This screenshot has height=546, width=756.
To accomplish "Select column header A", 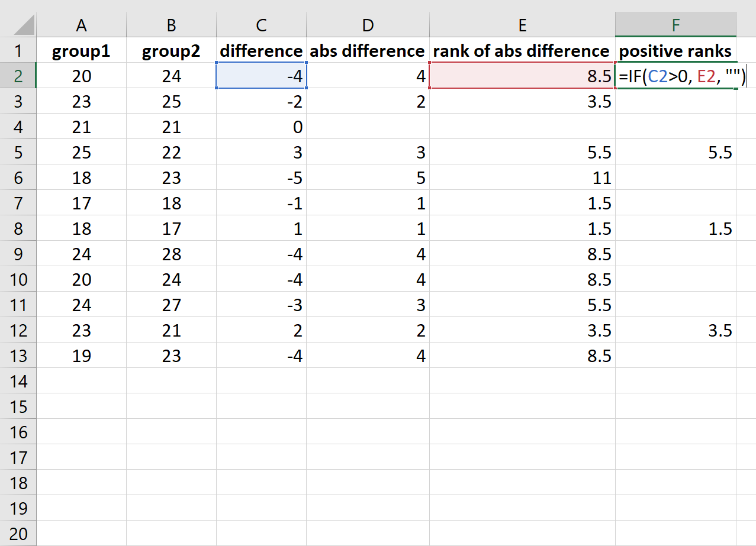I will coord(81,25).
